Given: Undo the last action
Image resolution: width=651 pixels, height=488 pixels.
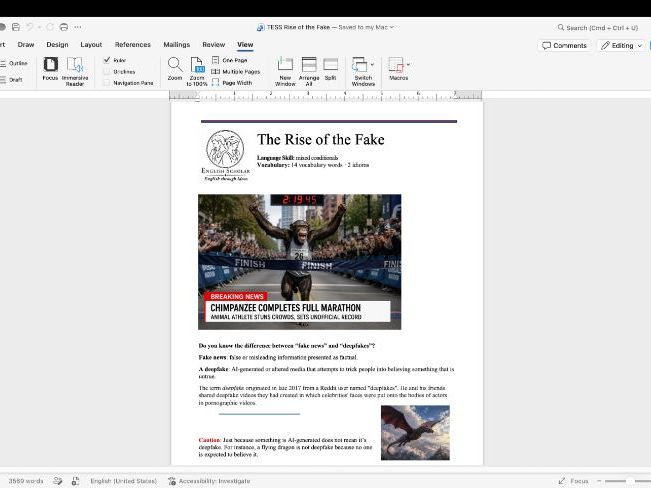Looking at the screenshot, I should click(x=29, y=27).
